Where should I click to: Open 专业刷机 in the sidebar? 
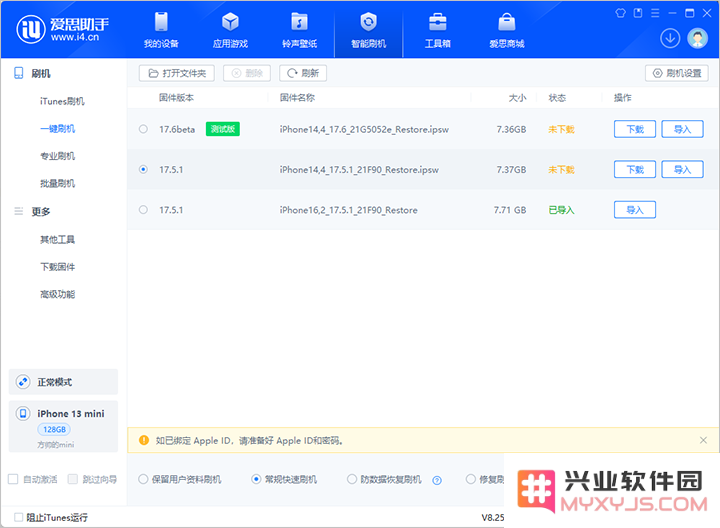[57, 156]
